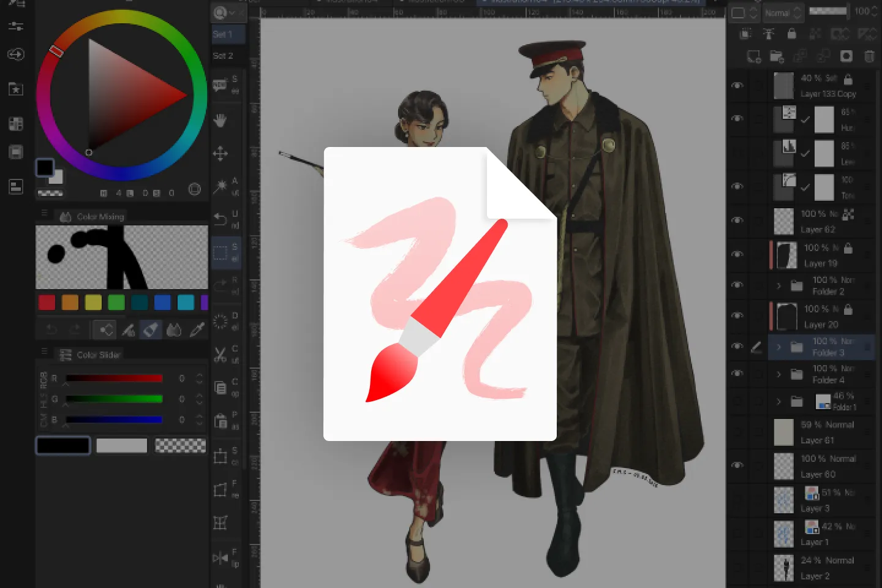Click the Set as reference layer lighthouse icon

click(768, 34)
